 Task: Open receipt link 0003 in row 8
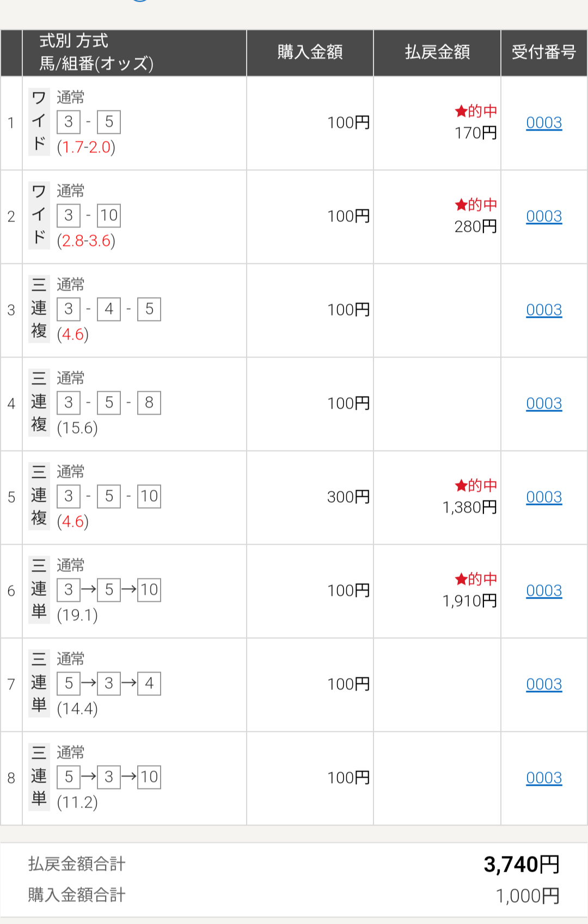[544, 778]
